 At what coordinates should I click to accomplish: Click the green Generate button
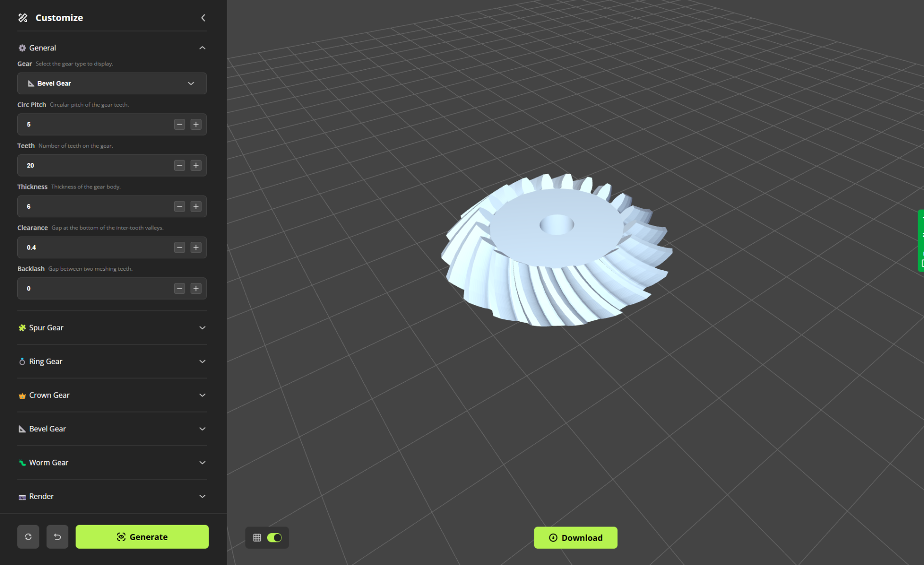pos(142,537)
